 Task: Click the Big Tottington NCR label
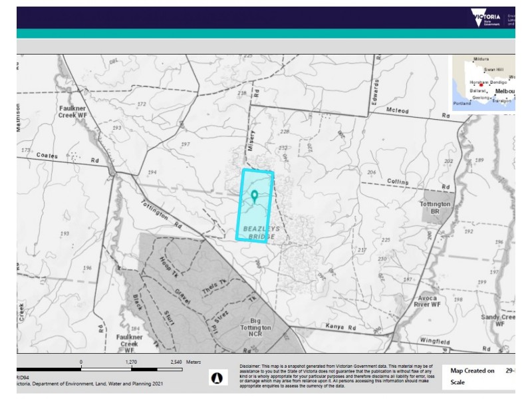(x=255, y=327)
